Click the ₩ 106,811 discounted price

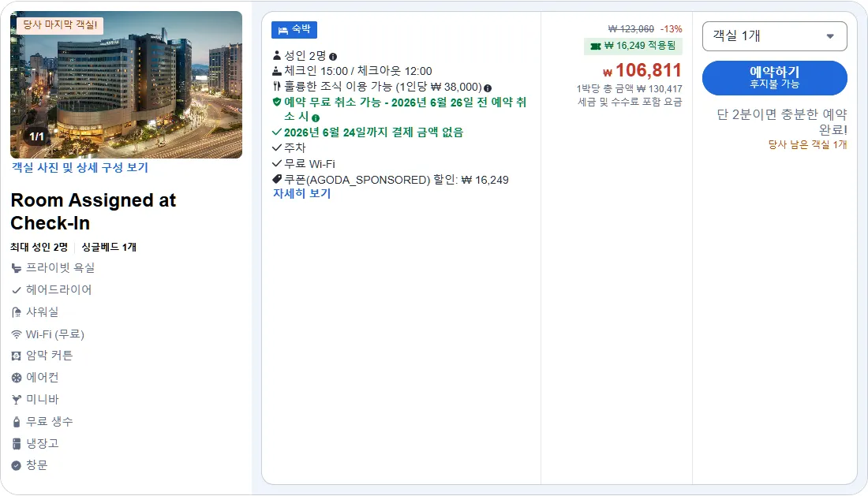[642, 70]
